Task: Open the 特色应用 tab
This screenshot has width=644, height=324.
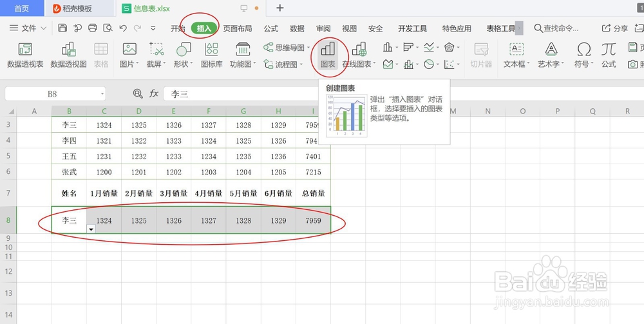Action: point(457,28)
